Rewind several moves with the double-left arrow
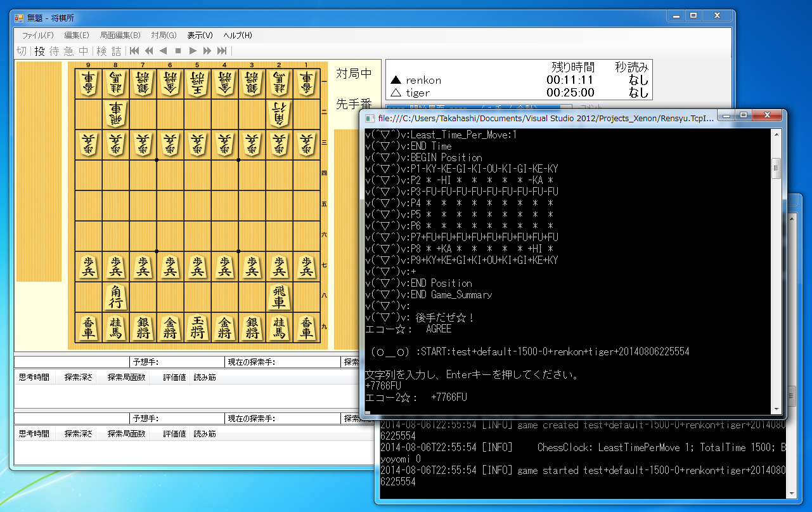 click(149, 51)
